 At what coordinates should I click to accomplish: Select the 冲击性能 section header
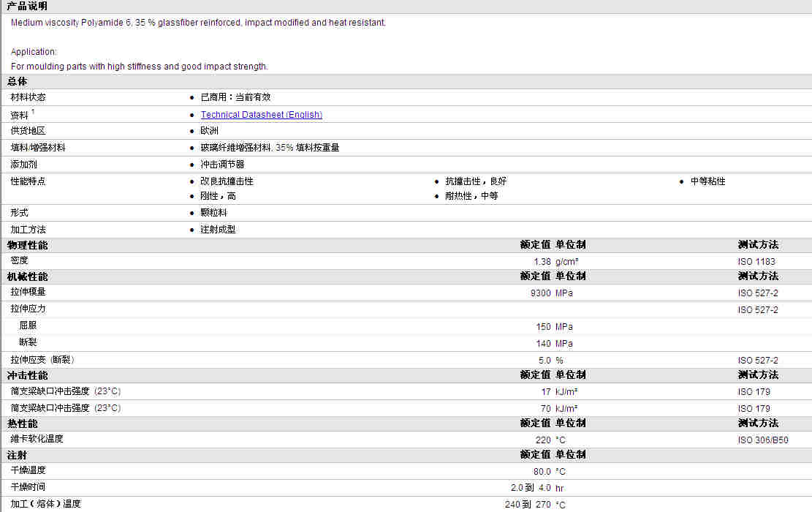[27, 375]
